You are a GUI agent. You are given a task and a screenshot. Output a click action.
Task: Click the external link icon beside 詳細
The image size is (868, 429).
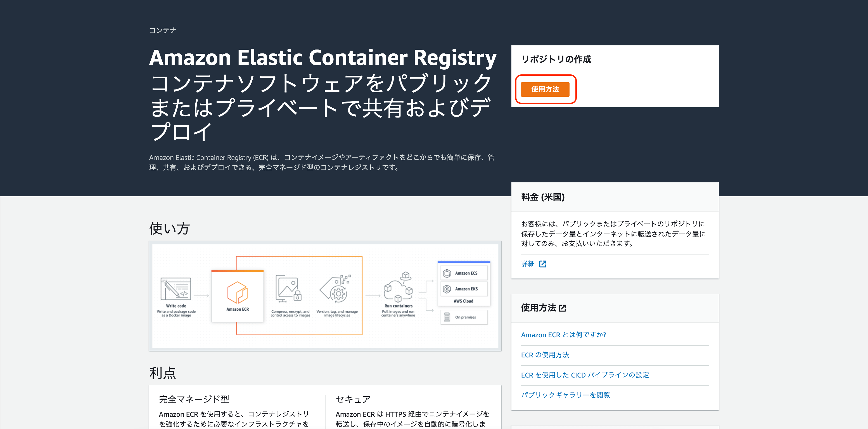pyautogui.click(x=542, y=264)
